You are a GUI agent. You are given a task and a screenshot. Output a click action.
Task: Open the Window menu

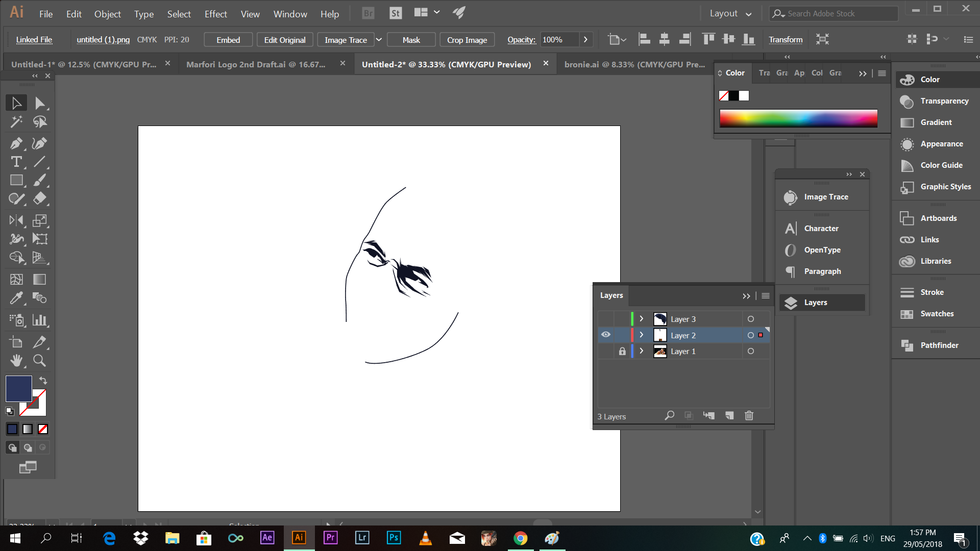tap(290, 14)
